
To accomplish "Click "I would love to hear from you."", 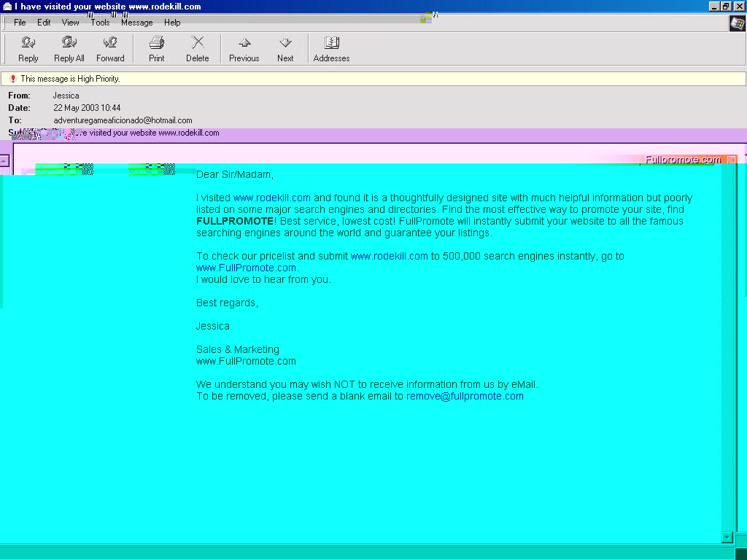I will (x=263, y=279).
